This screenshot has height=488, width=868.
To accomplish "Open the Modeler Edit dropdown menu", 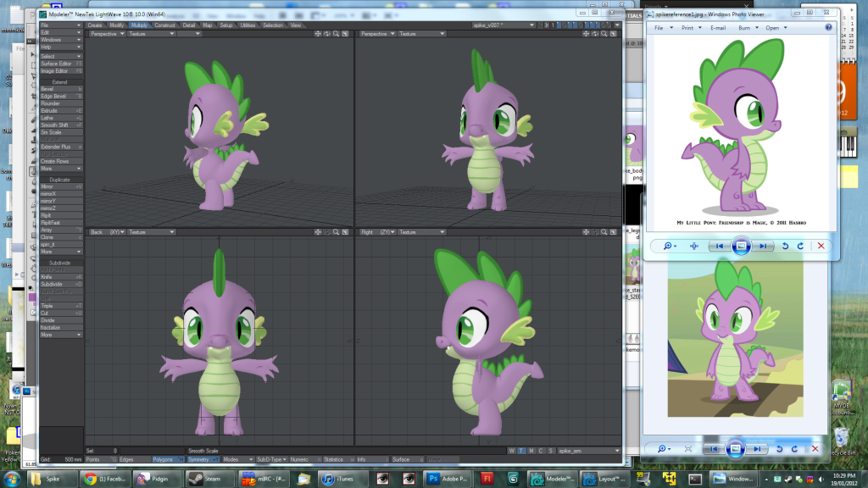I will click(61, 33).
